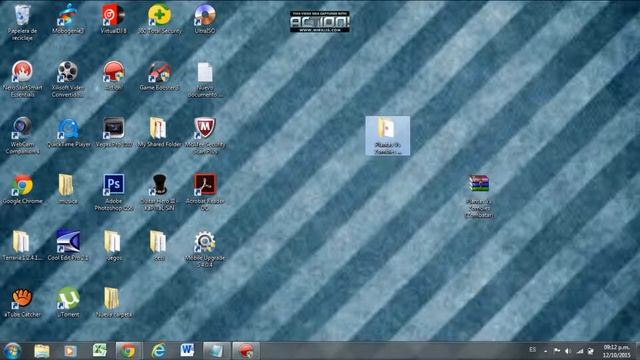Open the Excel taskbar button
This screenshot has height=360, width=640.
tap(99, 351)
